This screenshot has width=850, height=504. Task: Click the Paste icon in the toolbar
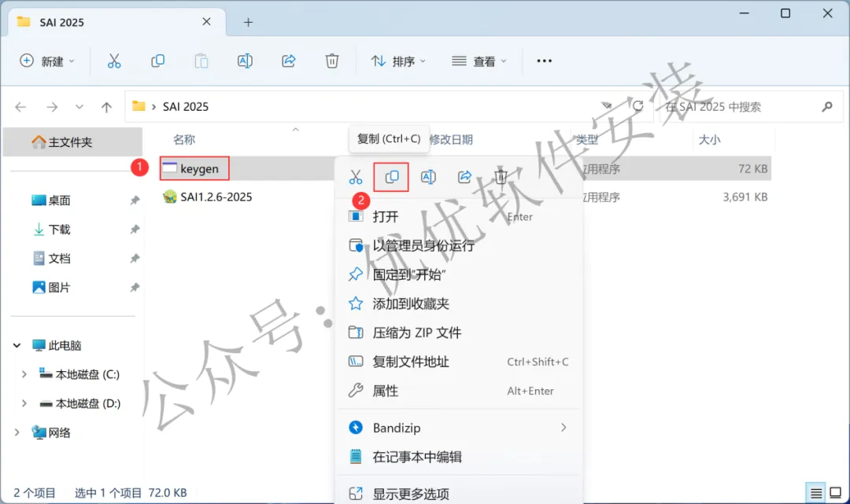point(201,61)
